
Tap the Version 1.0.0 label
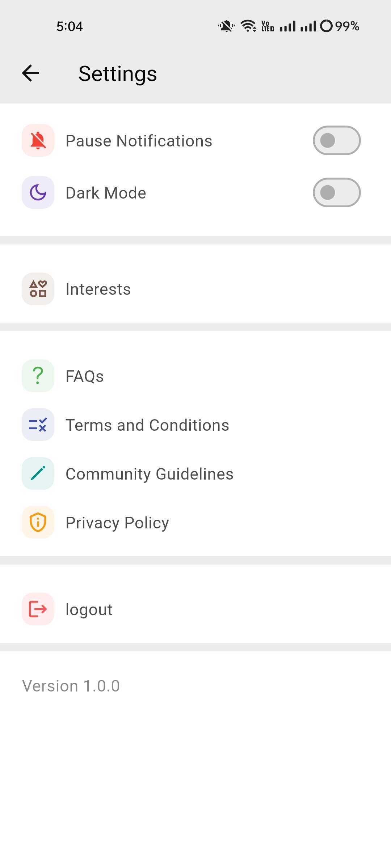(x=71, y=686)
